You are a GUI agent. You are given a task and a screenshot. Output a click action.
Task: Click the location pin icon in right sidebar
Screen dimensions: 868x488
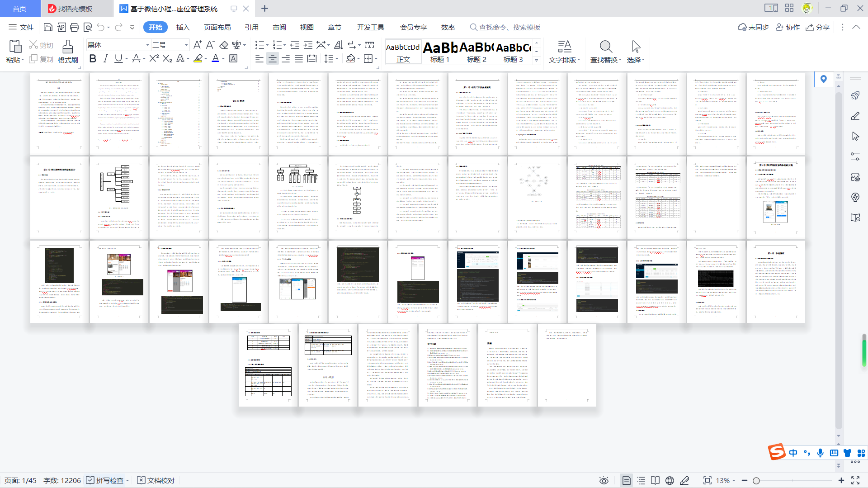[x=824, y=79]
